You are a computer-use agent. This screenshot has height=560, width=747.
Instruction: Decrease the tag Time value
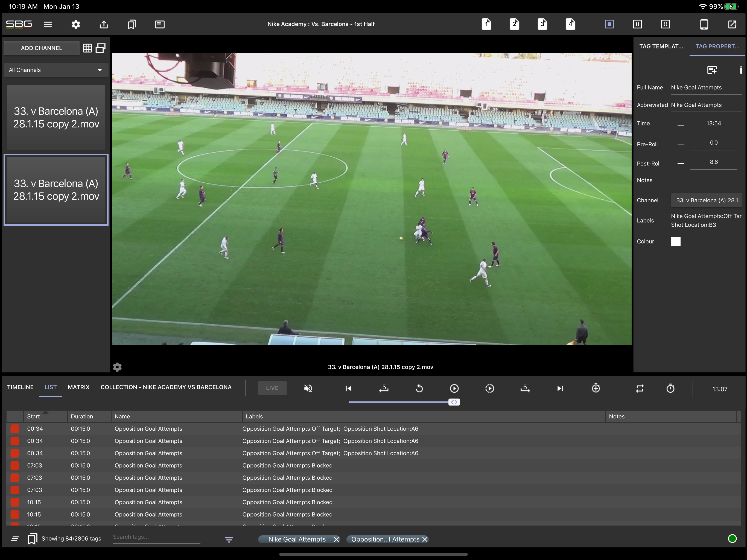681,125
